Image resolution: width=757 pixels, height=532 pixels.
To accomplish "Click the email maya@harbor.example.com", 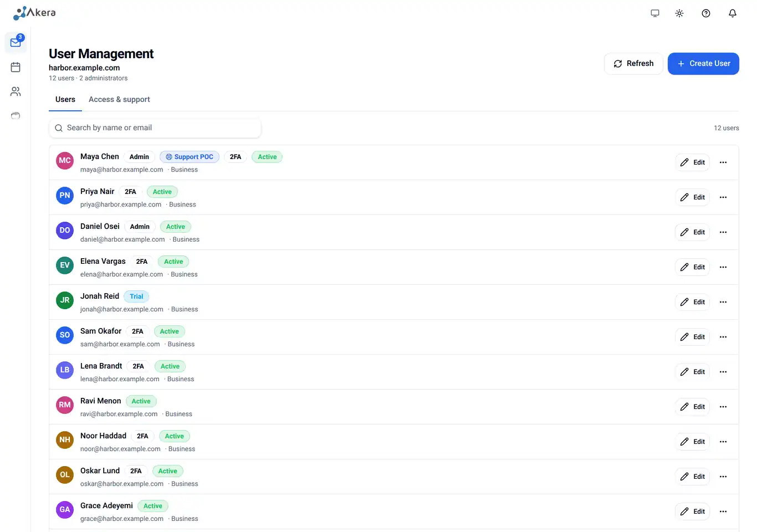I will pyautogui.click(x=122, y=170).
